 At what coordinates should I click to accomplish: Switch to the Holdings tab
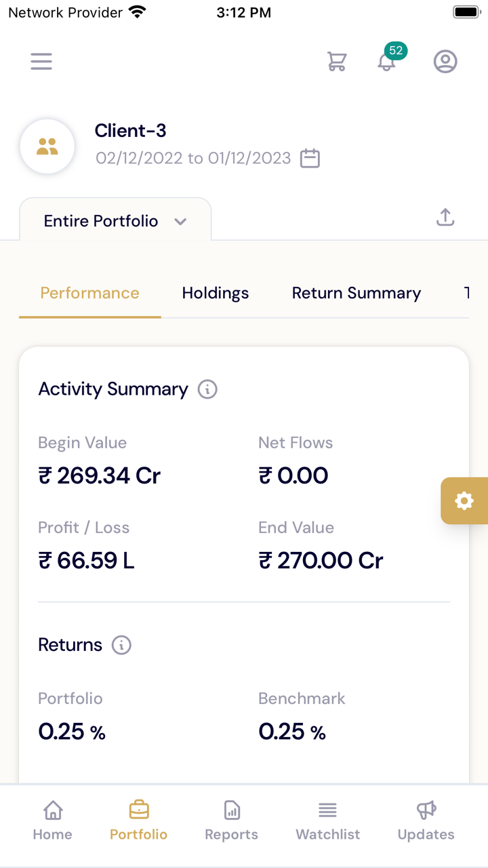pos(216,293)
